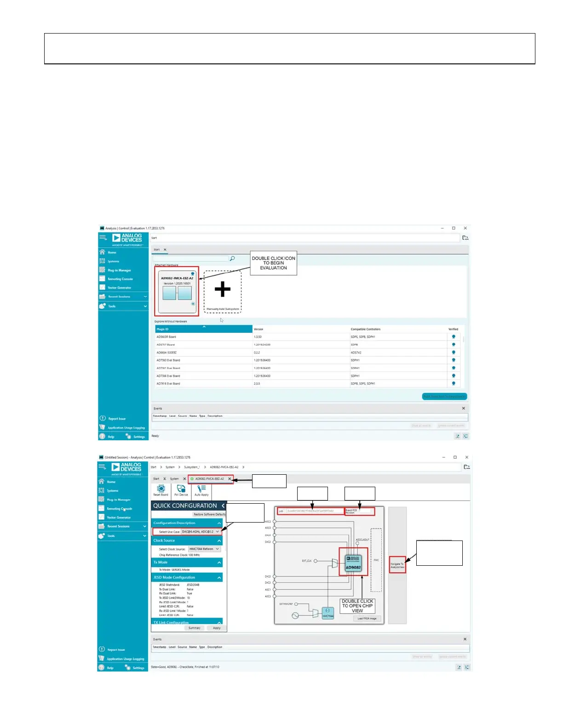The width and height of the screenshot is (563, 728).
Task: Click Subsystem_1 in the breadcrumb path
Action: pos(192,467)
